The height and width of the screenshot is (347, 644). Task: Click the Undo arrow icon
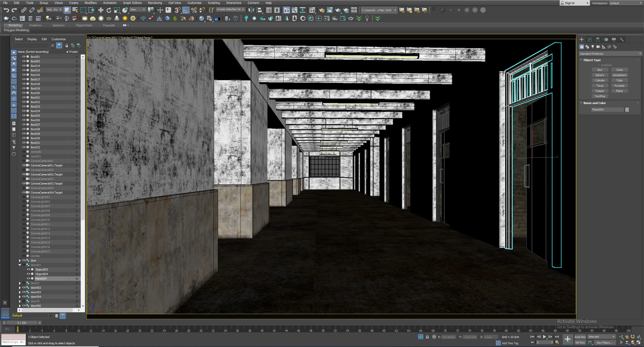pos(6,10)
